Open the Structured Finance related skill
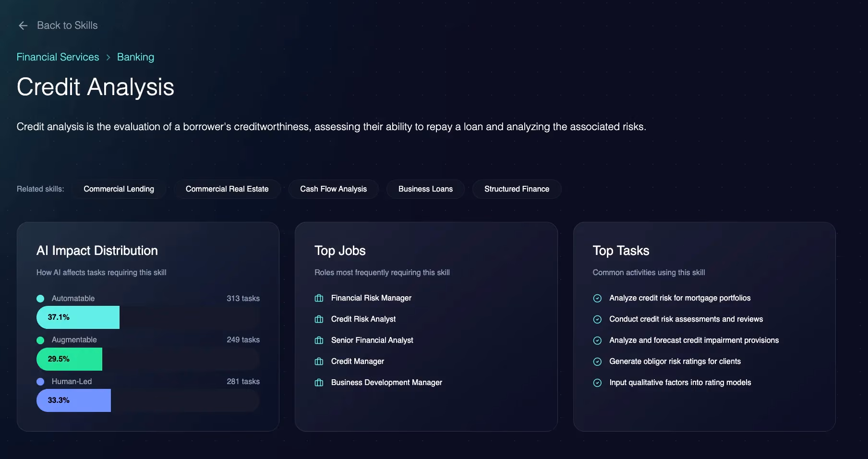Viewport: 868px width, 459px height. click(x=517, y=189)
